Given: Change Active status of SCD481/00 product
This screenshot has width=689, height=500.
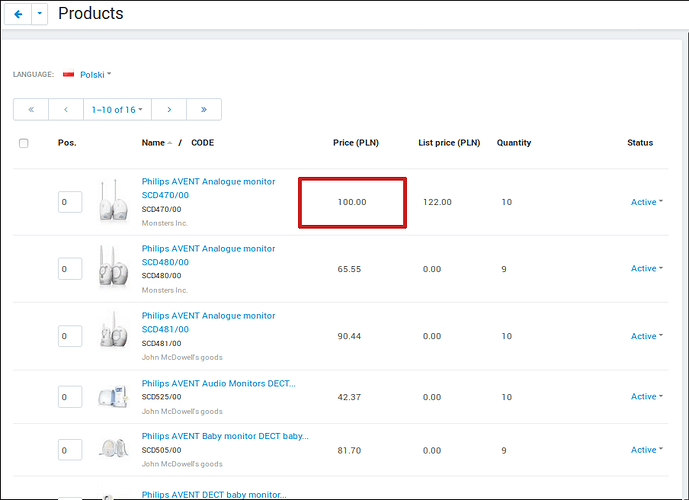Looking at the screenshot, I should [646, 336].
